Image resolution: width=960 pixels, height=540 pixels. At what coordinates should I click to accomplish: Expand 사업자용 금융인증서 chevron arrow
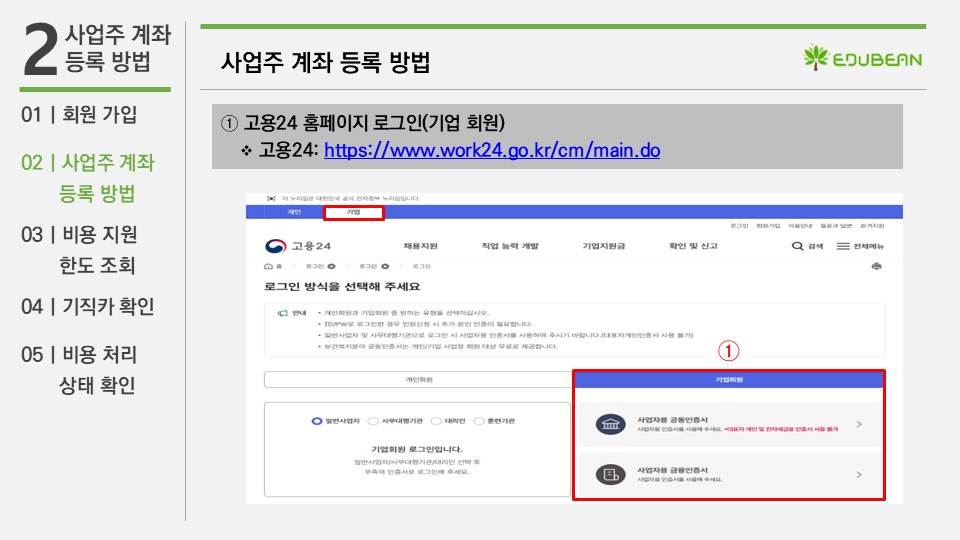(x=859, y=473)
